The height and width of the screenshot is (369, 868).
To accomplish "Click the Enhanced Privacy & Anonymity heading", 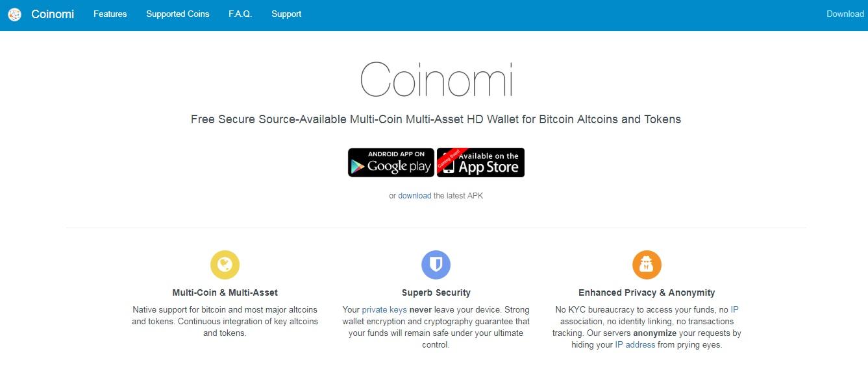I will coord(647,292).
